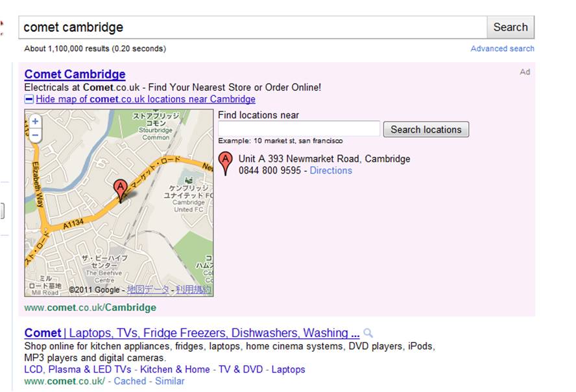Select the red A pin beside the address
Screen dimensions: 576x392
pos(225,163)
